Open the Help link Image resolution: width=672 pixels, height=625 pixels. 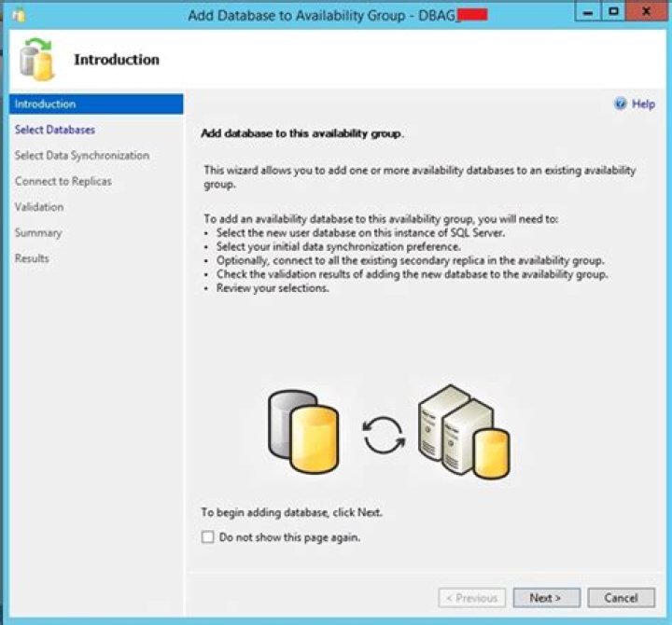[643, 104]
